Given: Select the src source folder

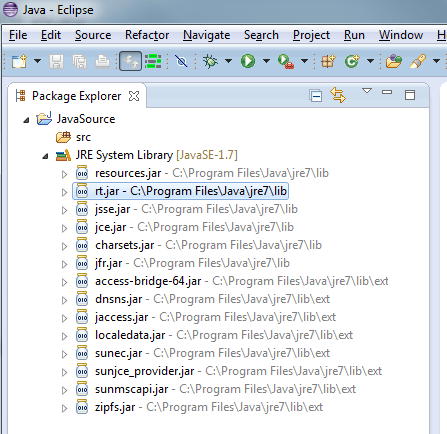Looking at the screenshot, I should tap(83, 137).
